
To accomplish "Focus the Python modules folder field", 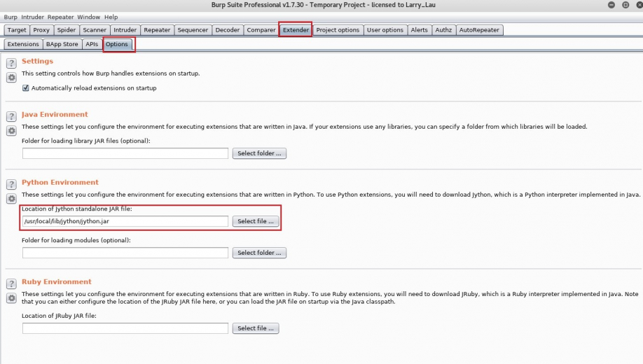I will 125,253.
